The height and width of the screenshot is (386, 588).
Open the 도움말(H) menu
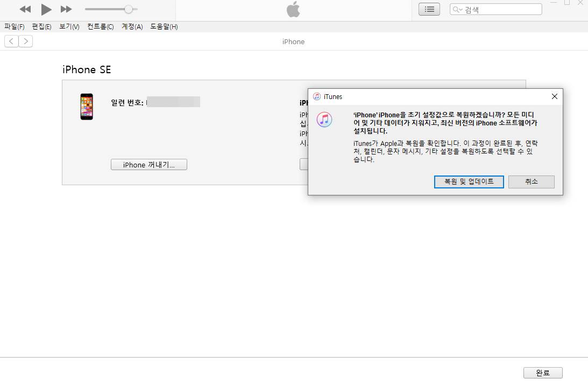(x=164, y=26)
